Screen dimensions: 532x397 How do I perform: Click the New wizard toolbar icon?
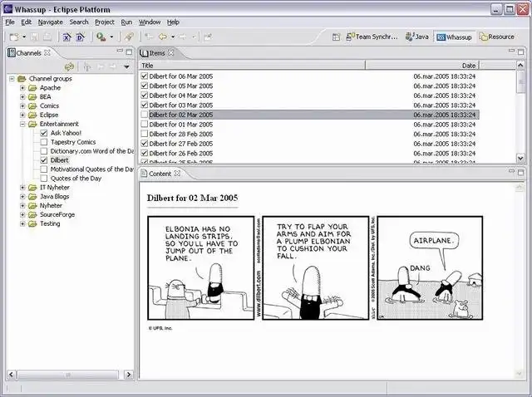(14, 37)
